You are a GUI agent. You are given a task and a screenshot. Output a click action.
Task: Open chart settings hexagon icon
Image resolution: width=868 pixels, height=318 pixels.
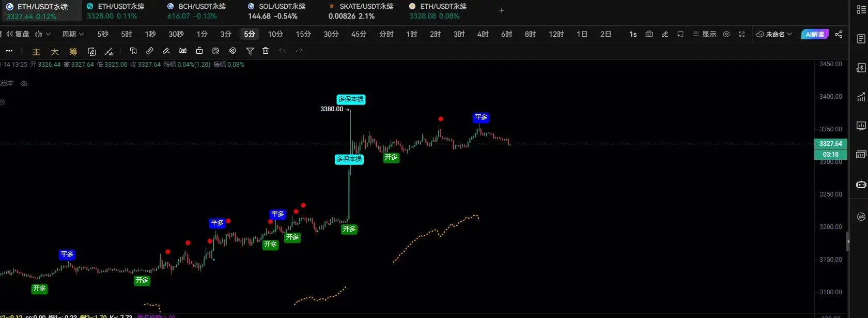pyautogui.click(x=726, y=34)
